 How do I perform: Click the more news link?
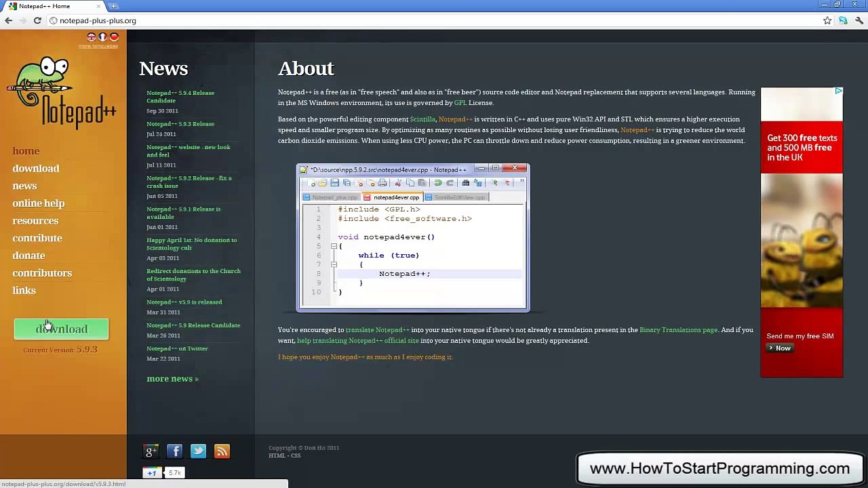coord(172,379)
